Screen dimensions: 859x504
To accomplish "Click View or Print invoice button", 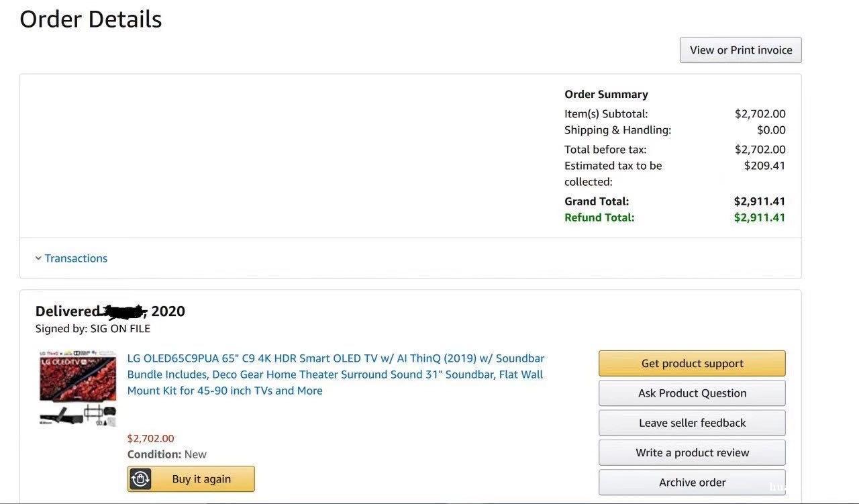I will pyautogui.click(x=741, y=50).
